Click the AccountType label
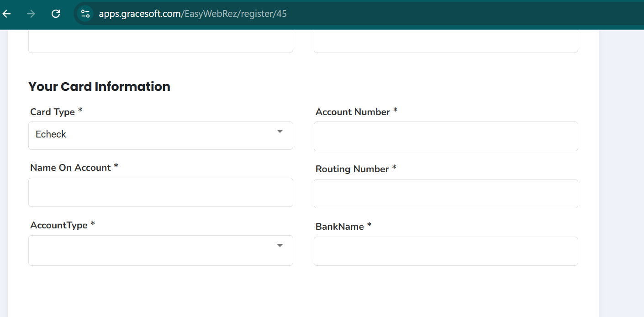Screen dimensions: 644x317 point(63,225)
